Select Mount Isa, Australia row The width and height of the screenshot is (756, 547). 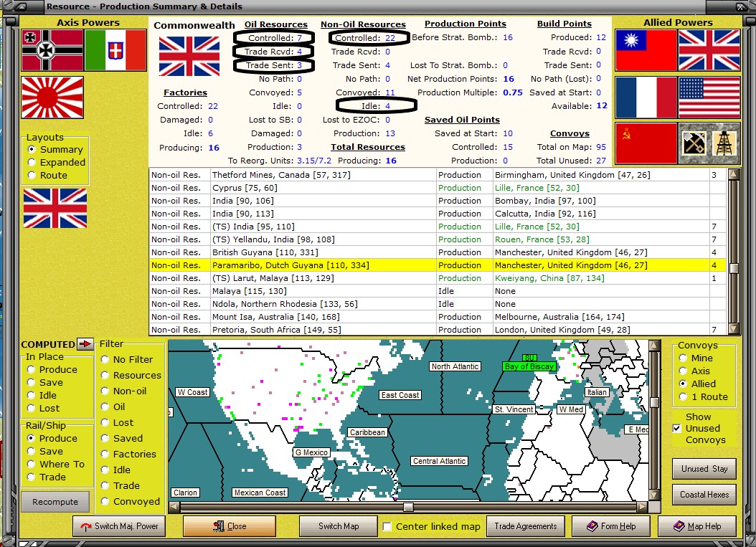coord(438,317)
